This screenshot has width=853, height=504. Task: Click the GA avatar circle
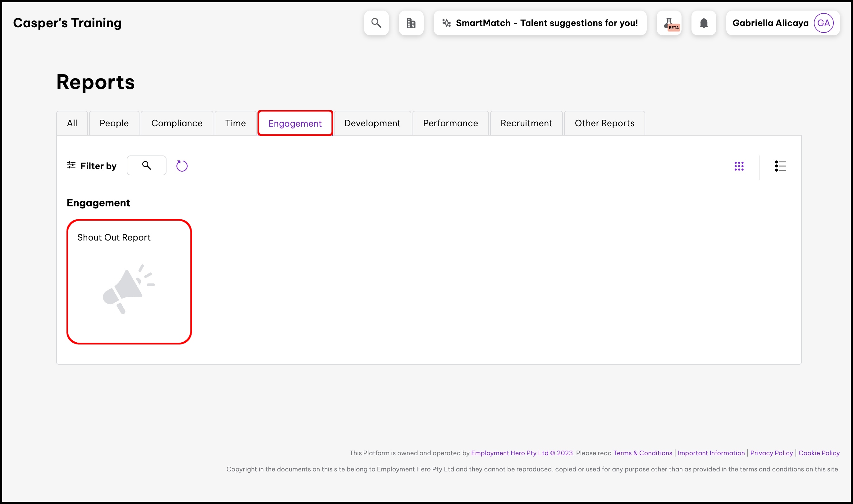pos(823,23)
